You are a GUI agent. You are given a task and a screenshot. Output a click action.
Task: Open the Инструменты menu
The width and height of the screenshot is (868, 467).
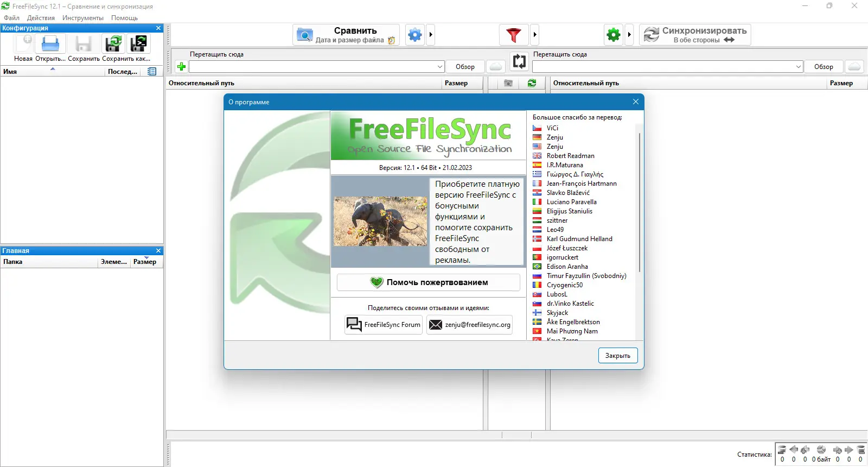click(x=83, y=18)
